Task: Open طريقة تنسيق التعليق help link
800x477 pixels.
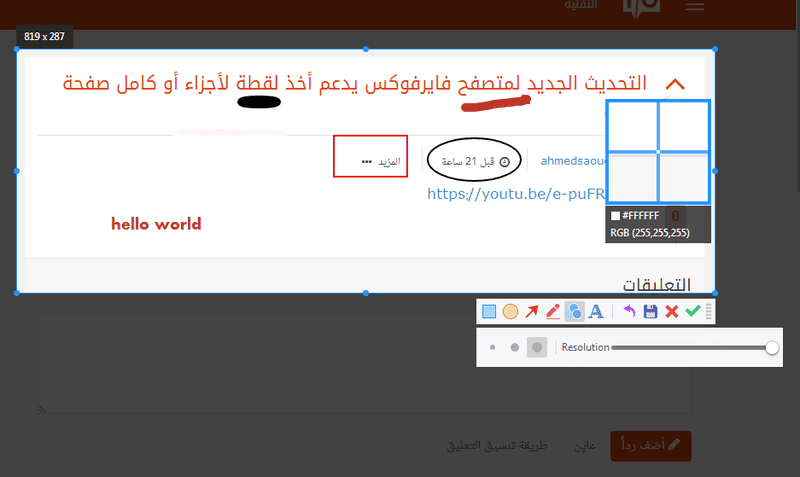Action: coord(497,445)
